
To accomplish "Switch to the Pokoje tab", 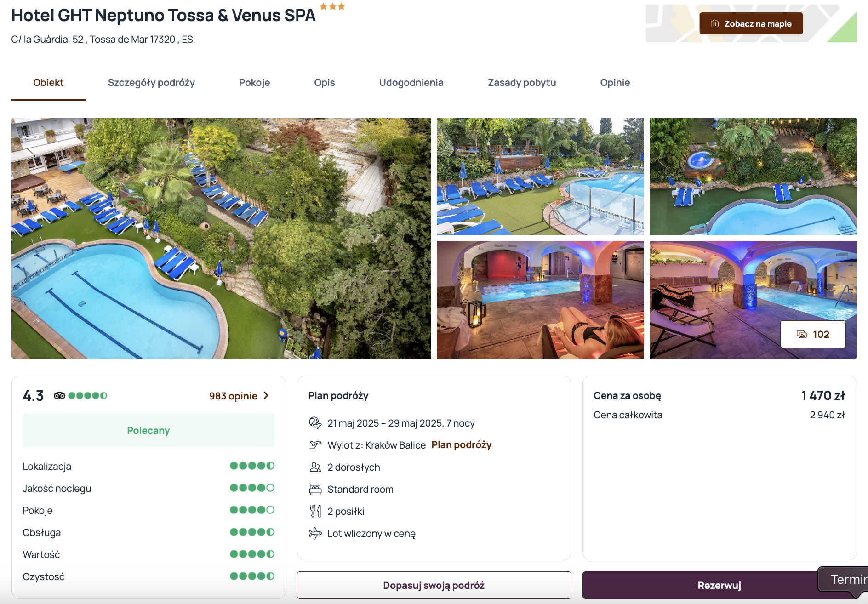I will pyautogui.click(x=254, y=83).
